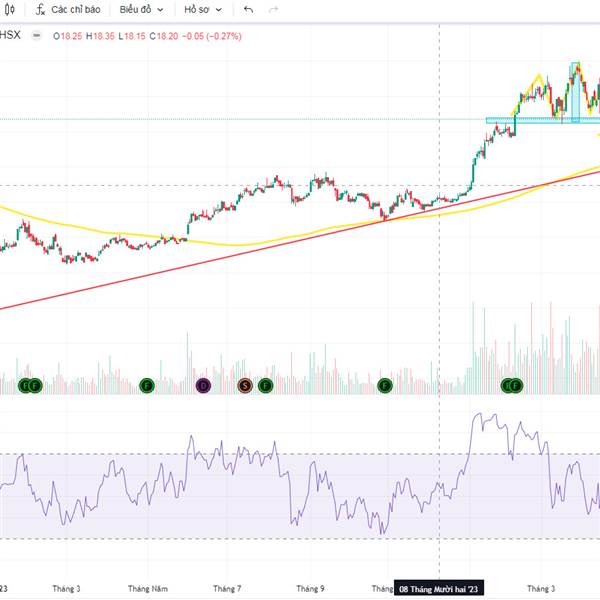The width and height of the screenshot is (600, 600).
Task: Open green event marker right of orange S marker
Action: click(266, 385)
